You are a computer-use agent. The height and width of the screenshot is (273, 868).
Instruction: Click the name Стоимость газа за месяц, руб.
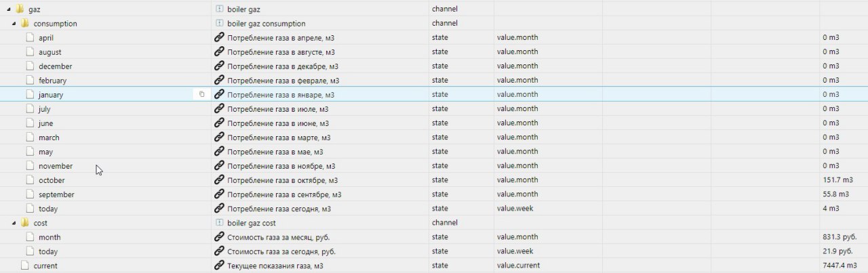(279, 237)
